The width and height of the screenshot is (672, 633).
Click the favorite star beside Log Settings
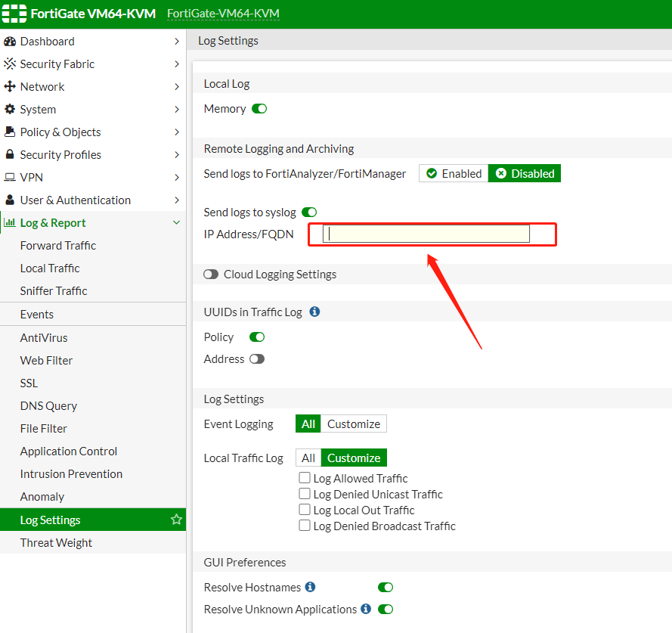176,520
